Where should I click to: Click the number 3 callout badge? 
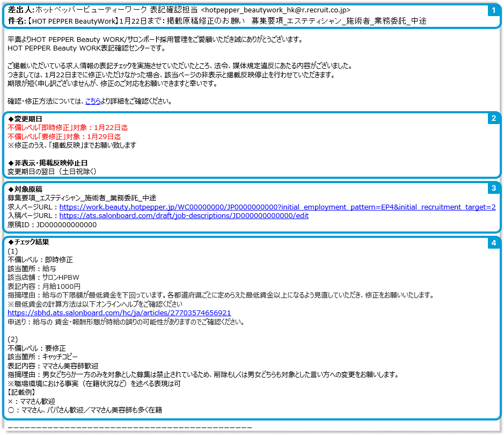pyautogui.click(x=494, y=189)
